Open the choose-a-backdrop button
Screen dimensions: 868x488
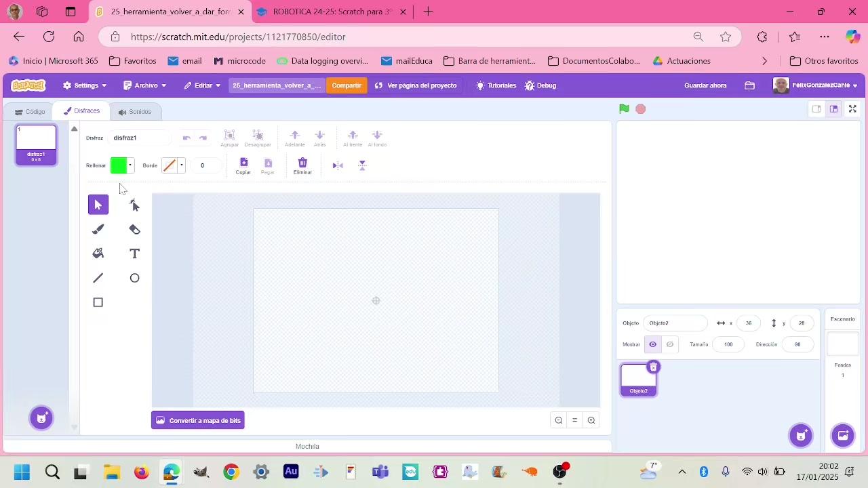pos(843,435)
